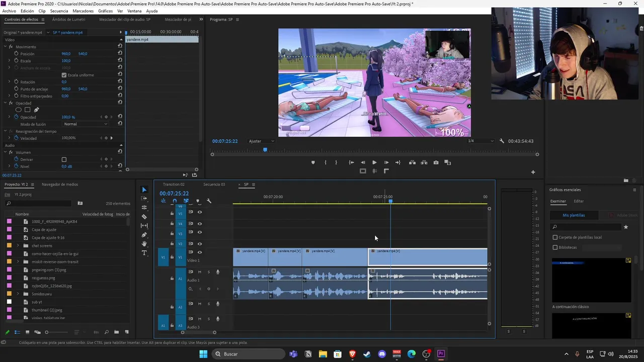The image size is (644, 362).
Task: Reset Posición parameter
Action: pos(120,53)
